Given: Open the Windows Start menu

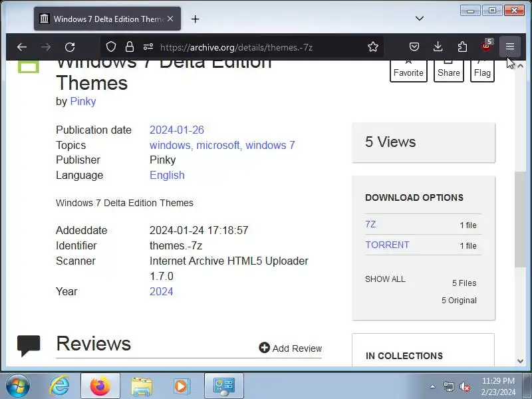Looking at the screenshot, I should click(18, 386).
